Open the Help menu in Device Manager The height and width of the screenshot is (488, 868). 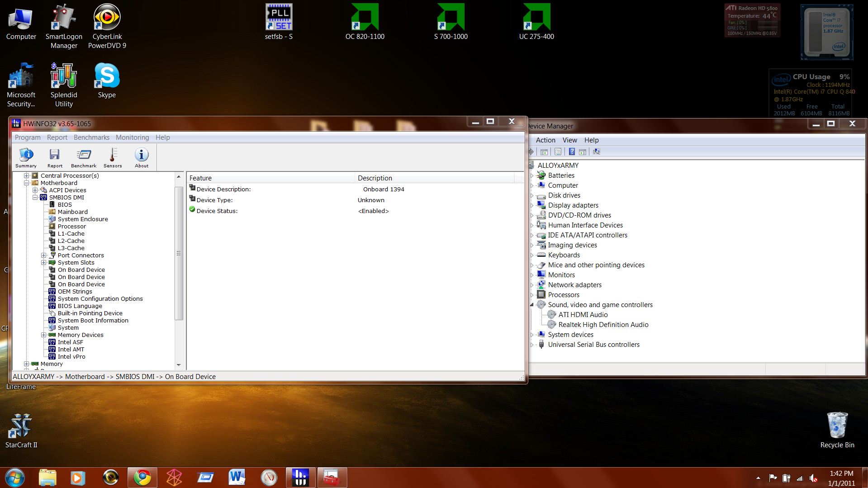click(591, 140)
